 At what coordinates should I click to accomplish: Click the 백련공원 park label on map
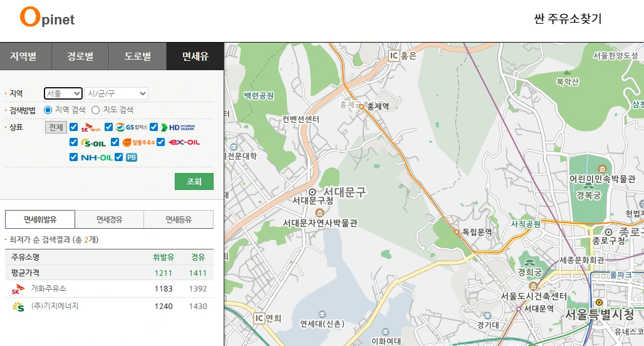259,96
